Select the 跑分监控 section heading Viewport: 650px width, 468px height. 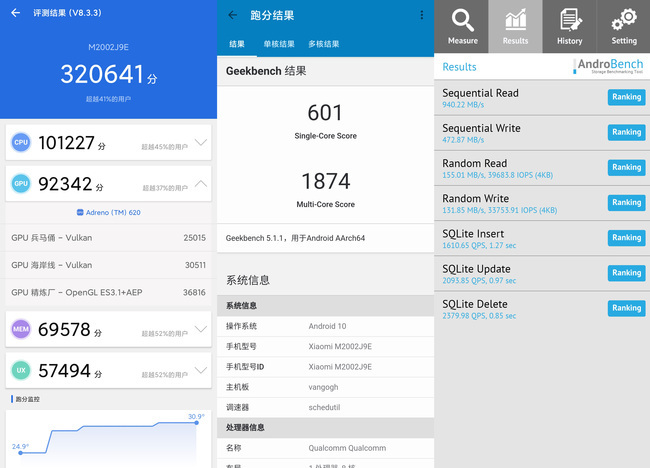click(27, 399)
